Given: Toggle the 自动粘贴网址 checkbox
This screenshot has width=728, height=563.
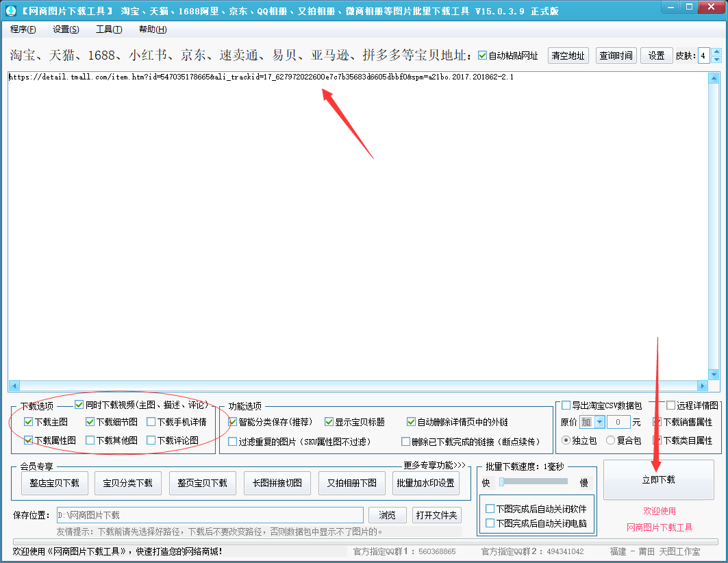Looking at the screenshot, I should click(482, 55).
